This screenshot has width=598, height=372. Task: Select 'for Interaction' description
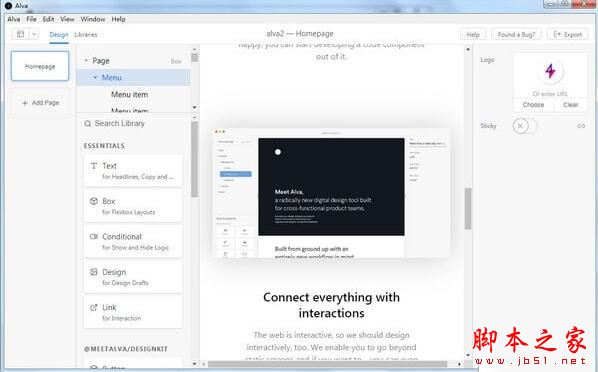point(121,318)
